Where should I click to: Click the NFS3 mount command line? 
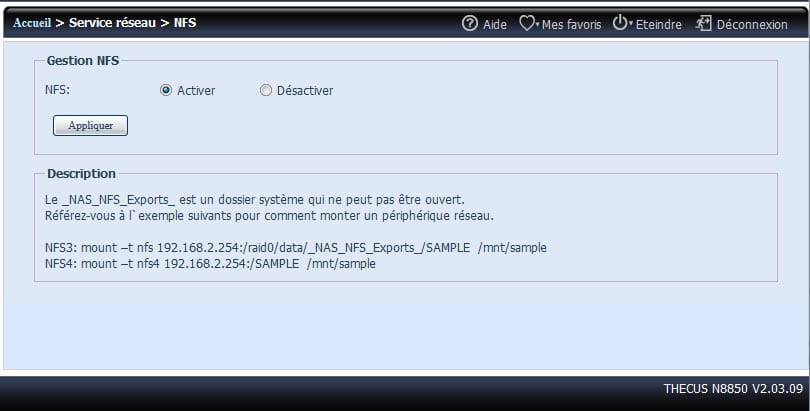click(x=295, y=248)
